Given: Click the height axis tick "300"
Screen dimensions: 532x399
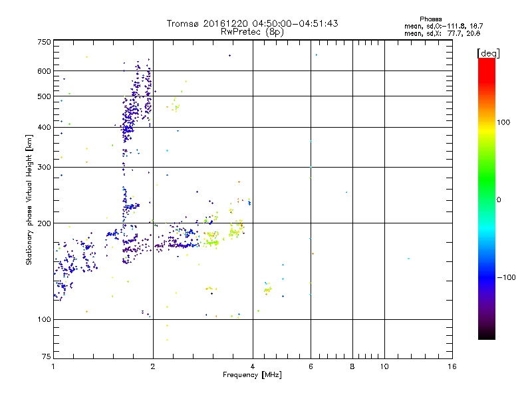Looking at the screenshot, I should tap(44, 167).
